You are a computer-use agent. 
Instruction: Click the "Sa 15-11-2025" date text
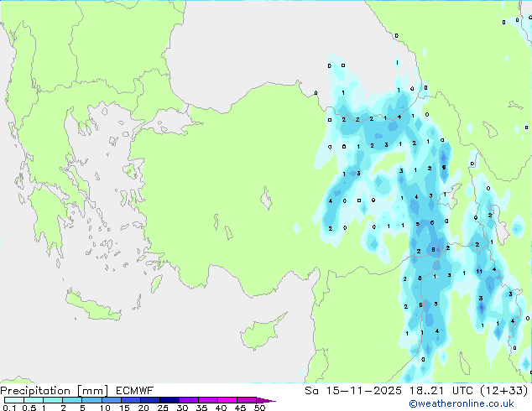(353, 391)
